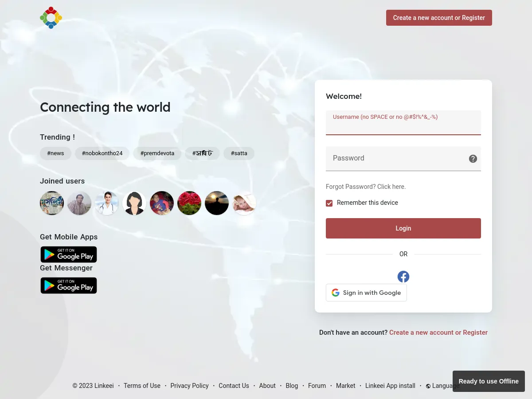Screen dimensions: 532x399
Task: Click the Forgot Password link
Action: click(x=365, y=187)
